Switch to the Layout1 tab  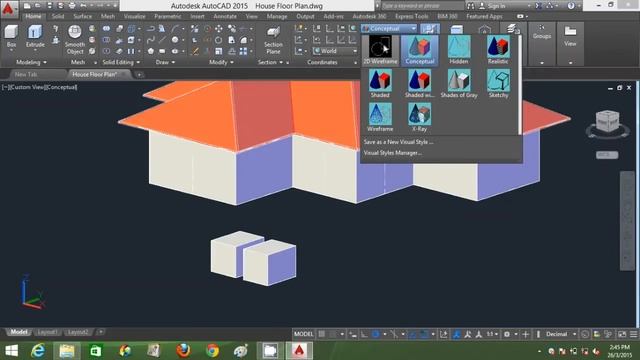coord(47,332)
